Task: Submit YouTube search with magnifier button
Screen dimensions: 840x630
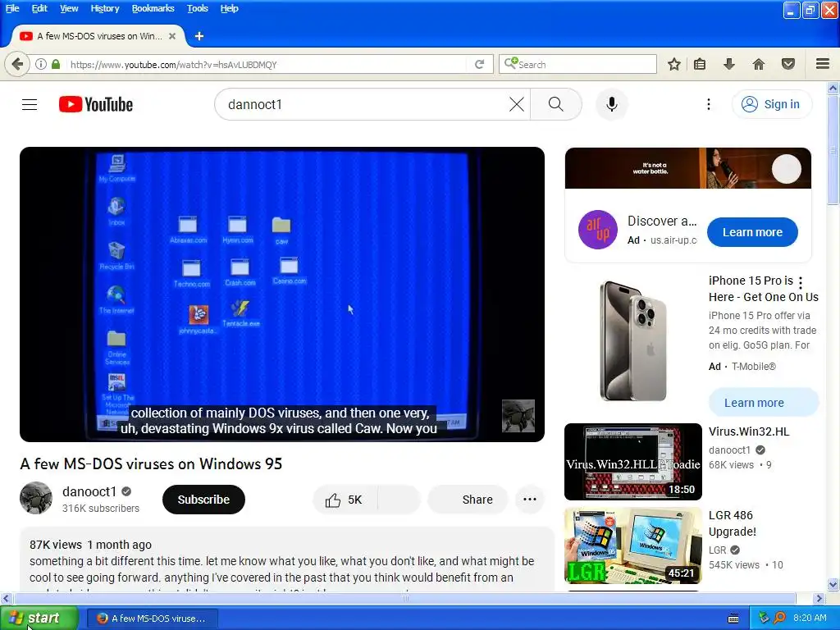Action: tap(556, 104)
